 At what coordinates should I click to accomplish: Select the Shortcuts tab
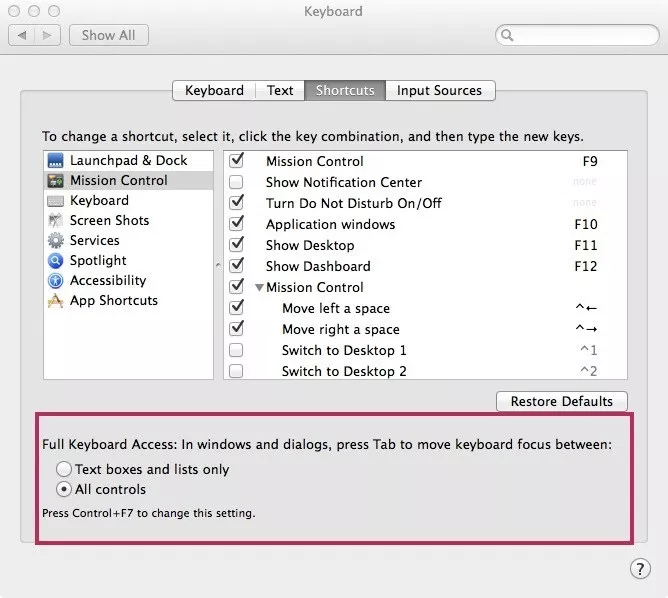pos(345,90)
